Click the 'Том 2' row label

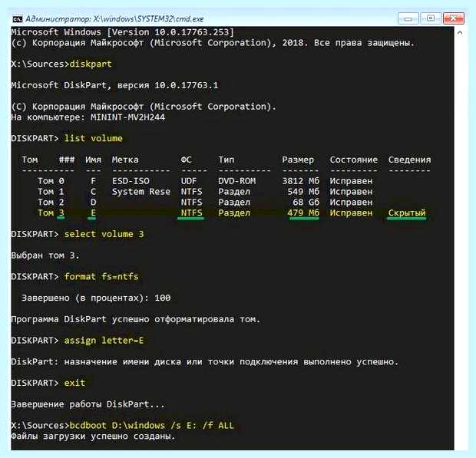point(51,203)
